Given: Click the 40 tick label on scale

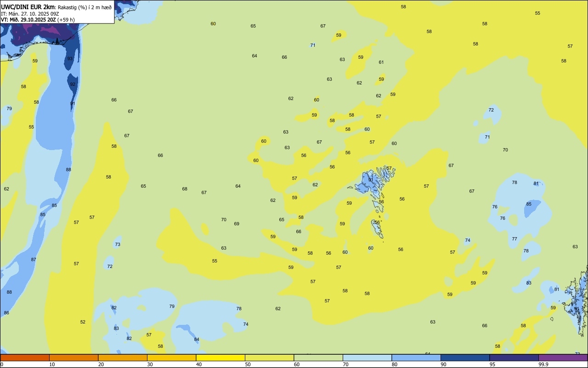Looking at the screenshot, I should (x=199, y=364).
